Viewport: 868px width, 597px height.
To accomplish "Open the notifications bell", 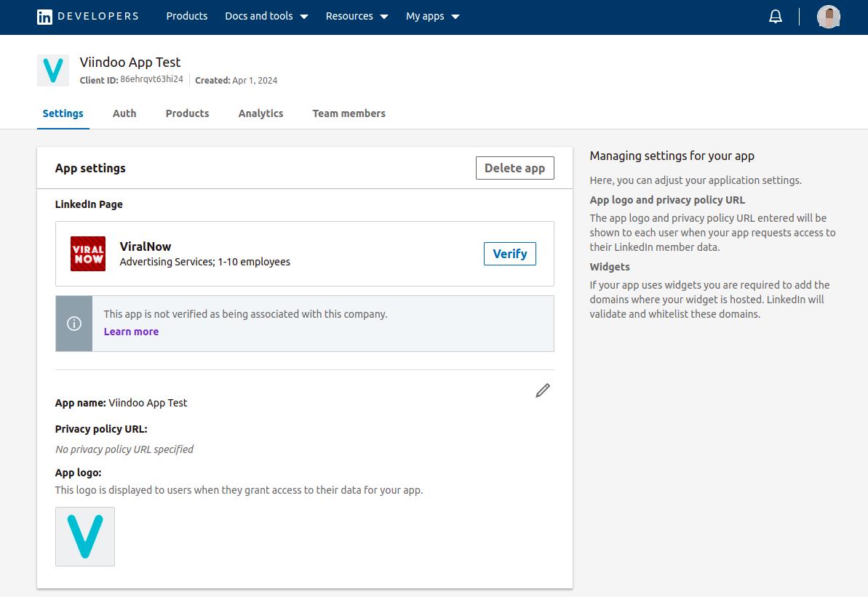I will (776, 17).
